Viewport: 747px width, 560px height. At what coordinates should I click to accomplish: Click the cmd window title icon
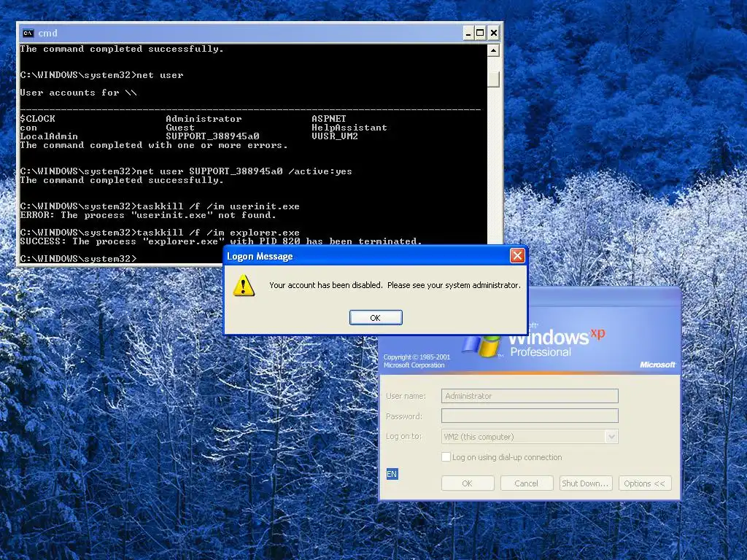click(28, 33)
